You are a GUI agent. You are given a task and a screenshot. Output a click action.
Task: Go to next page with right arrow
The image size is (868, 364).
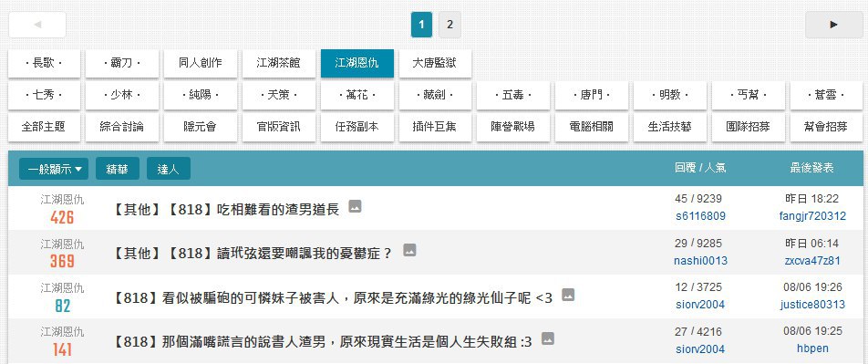833,25
